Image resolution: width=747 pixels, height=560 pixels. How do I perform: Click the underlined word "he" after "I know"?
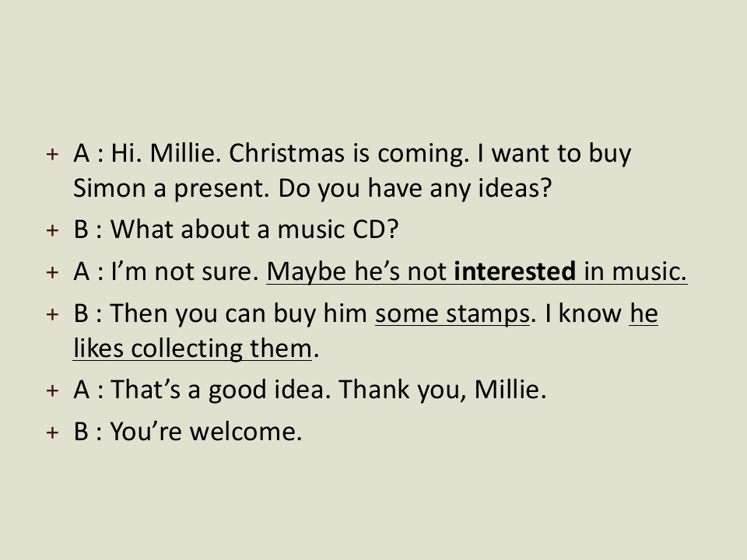point(644,314)
